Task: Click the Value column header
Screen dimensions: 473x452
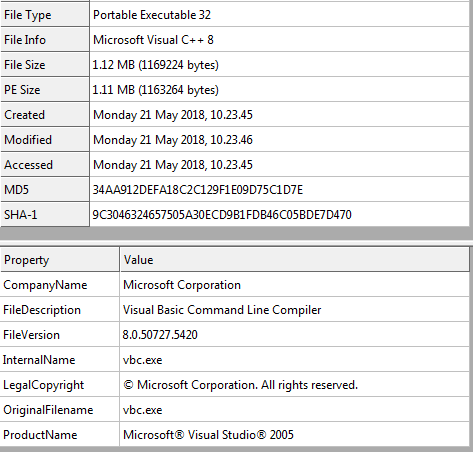Action: tap(294, 260)
